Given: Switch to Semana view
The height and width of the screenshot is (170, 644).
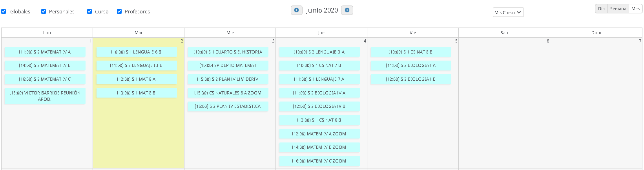Looking at the screenshot, I should [x=618, y=9].
